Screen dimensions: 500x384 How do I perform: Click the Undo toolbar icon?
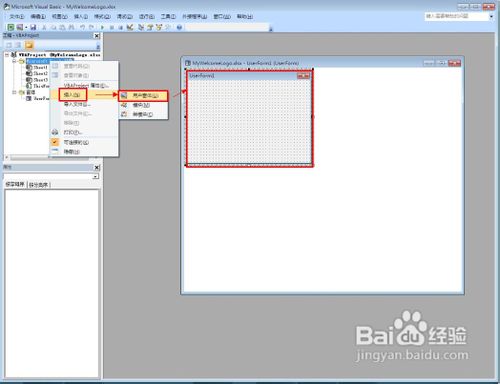[82, 27]
